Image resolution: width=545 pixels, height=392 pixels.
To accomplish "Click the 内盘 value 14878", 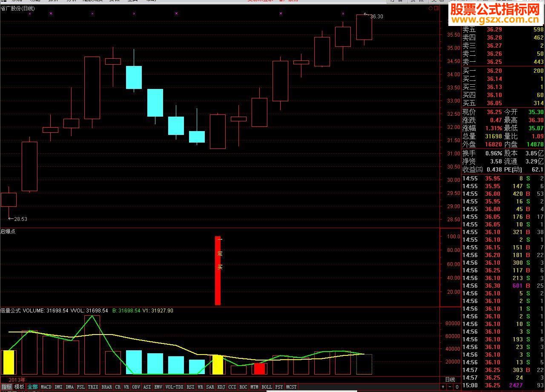I will [535, 144].
